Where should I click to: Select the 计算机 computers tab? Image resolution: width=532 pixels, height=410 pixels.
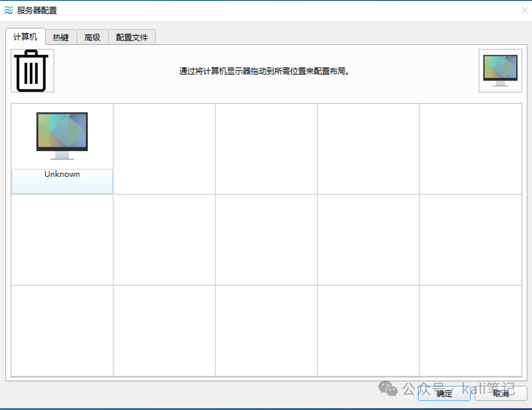click(25, 36)
